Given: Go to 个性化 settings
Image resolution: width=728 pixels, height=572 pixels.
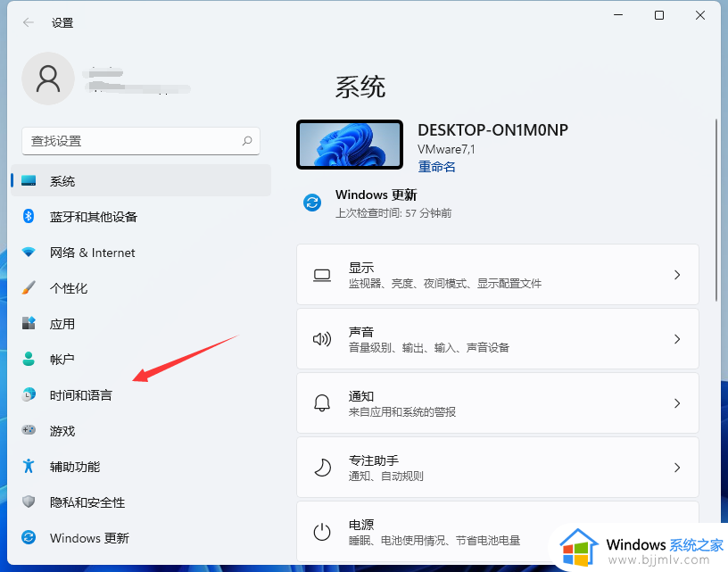Looking at the screenshot, I should pyautogui.click(x=141, y=288).
